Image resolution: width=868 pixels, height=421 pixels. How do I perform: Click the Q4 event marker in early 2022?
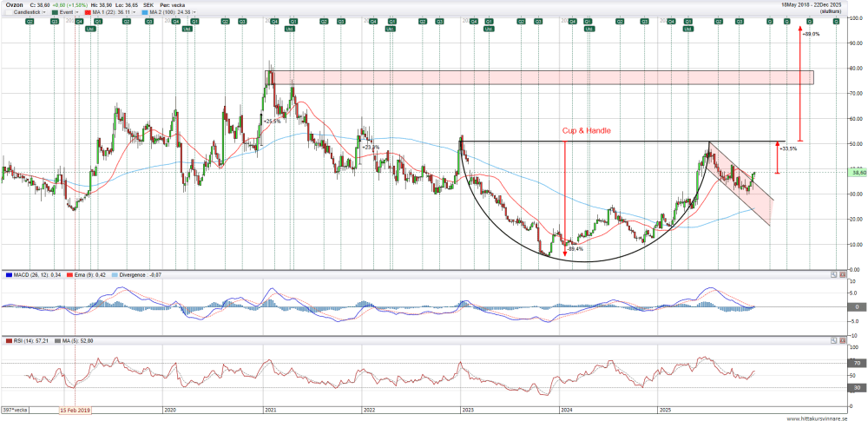coord(374,22)
